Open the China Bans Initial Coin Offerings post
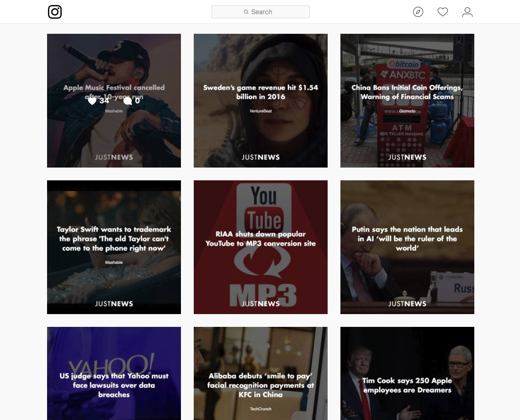 click(407, 100)
